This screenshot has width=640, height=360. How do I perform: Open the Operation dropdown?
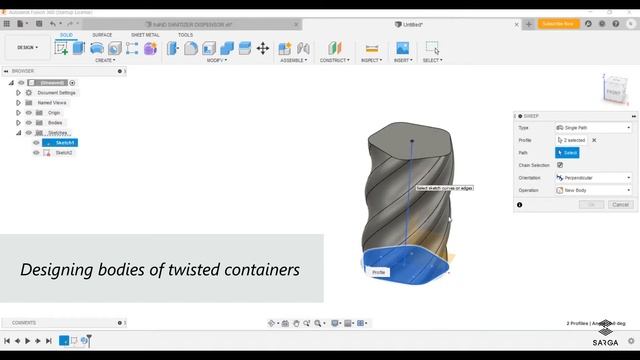click(594, 190)
